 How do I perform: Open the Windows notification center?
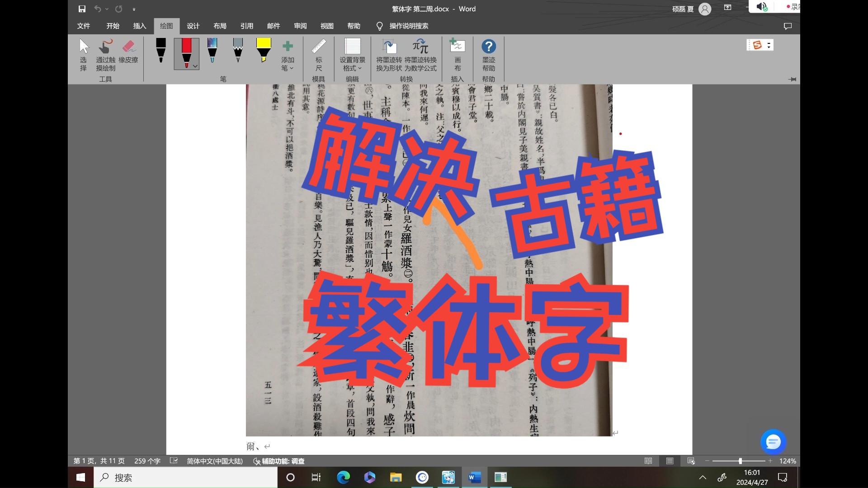pos(783,477)
